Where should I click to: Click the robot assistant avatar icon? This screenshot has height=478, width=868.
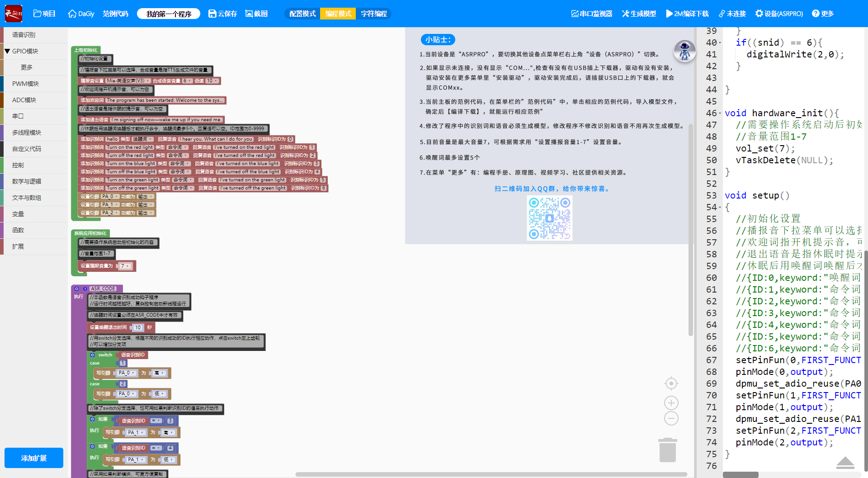click(684, 51)
